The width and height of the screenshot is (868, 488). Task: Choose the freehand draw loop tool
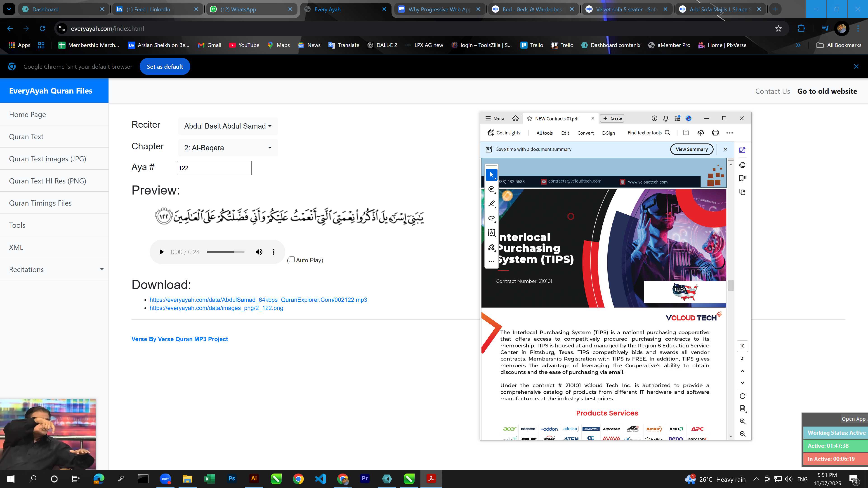pos(492,218)
